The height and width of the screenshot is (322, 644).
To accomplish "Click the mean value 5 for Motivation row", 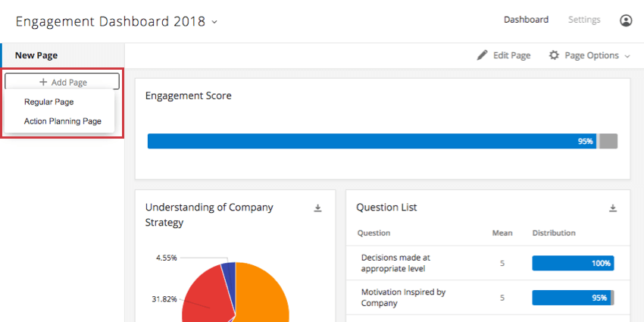I will pos(502,298).
